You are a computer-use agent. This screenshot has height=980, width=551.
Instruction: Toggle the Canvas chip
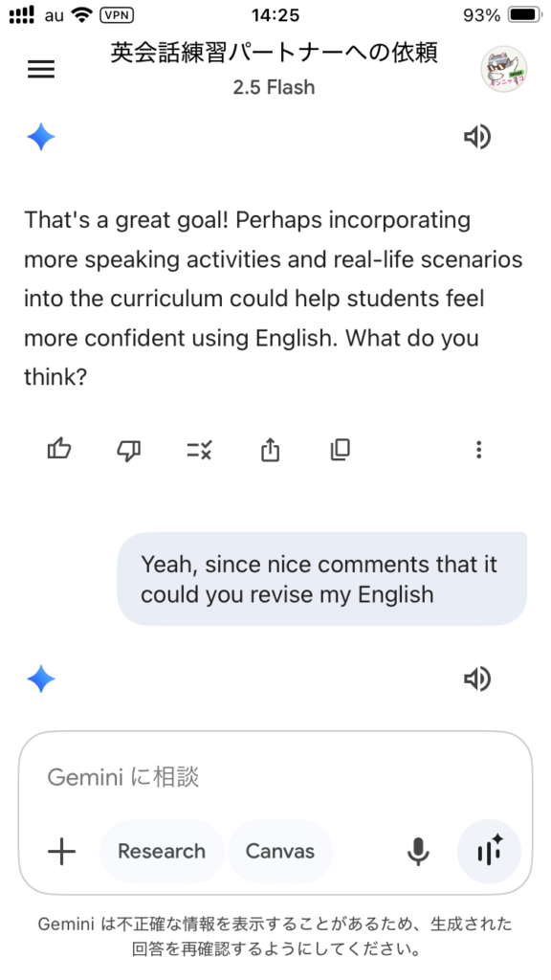coord(280,851)
